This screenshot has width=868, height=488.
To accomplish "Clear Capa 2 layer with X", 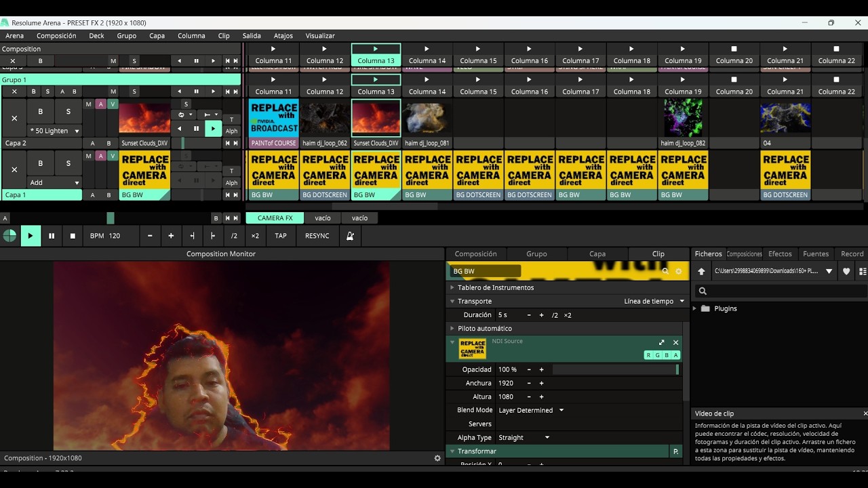I will [14, 118].
